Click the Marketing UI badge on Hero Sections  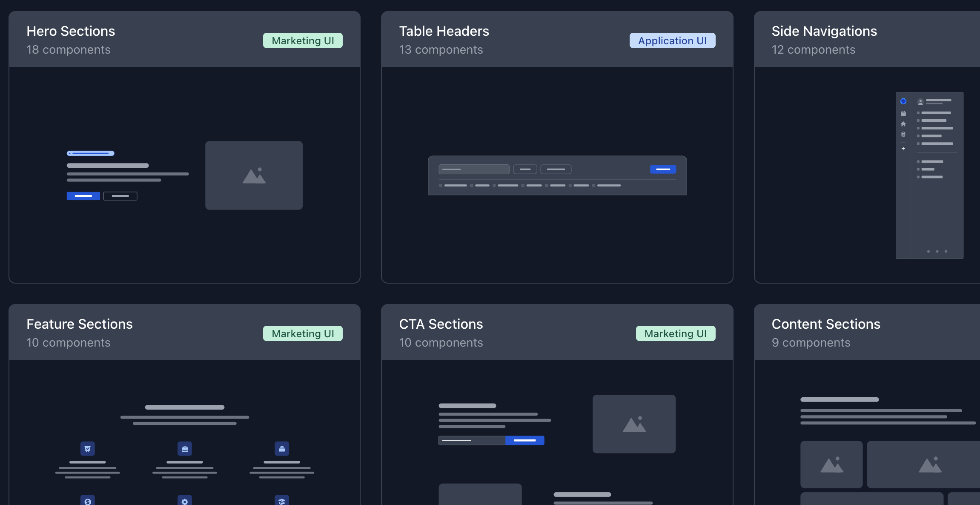click(303, 40)
